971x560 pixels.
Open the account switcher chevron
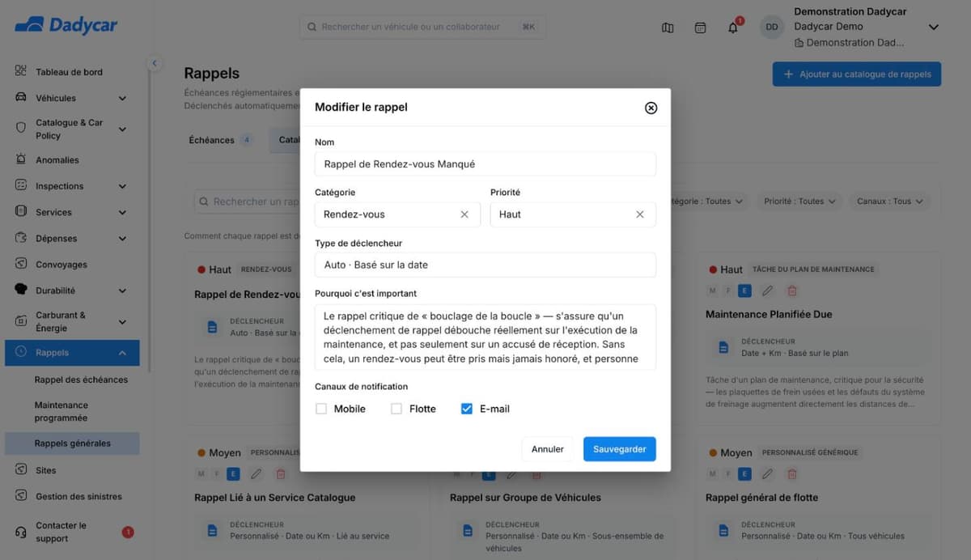tap(933, 27)
